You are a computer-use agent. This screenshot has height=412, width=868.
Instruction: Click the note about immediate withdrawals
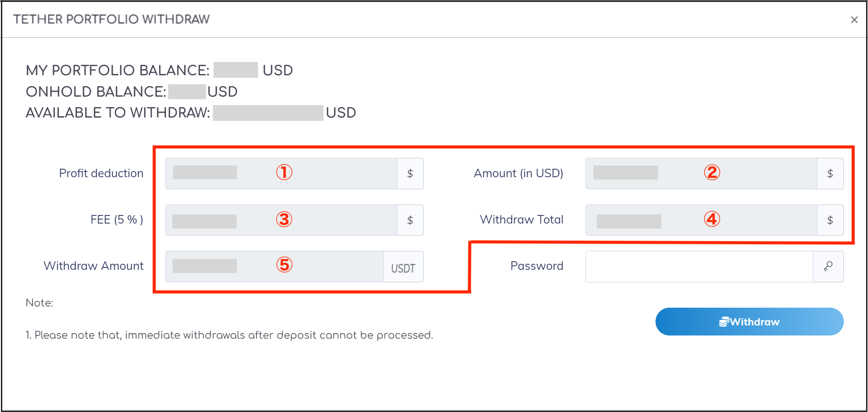click(x=229, y=335)
